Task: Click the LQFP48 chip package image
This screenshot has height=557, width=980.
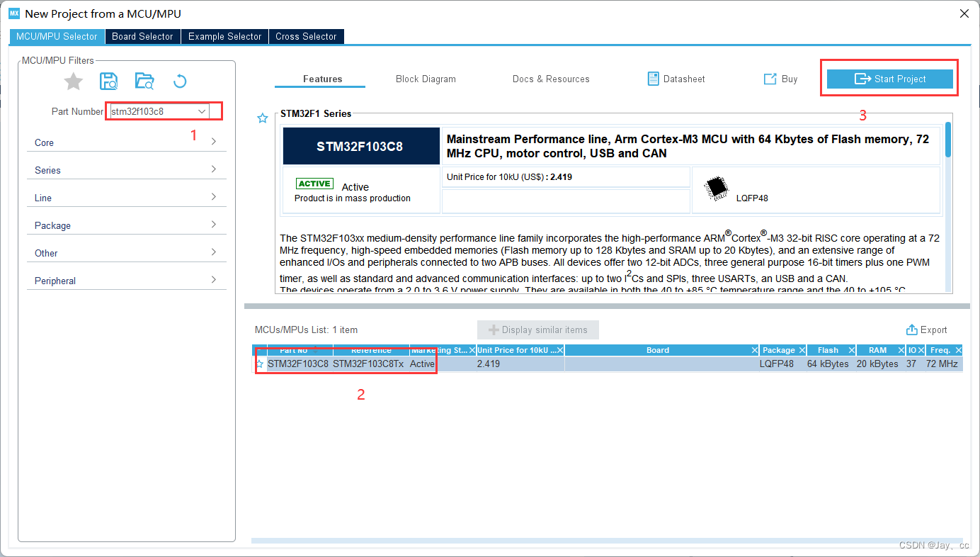Action: point(717,188)
